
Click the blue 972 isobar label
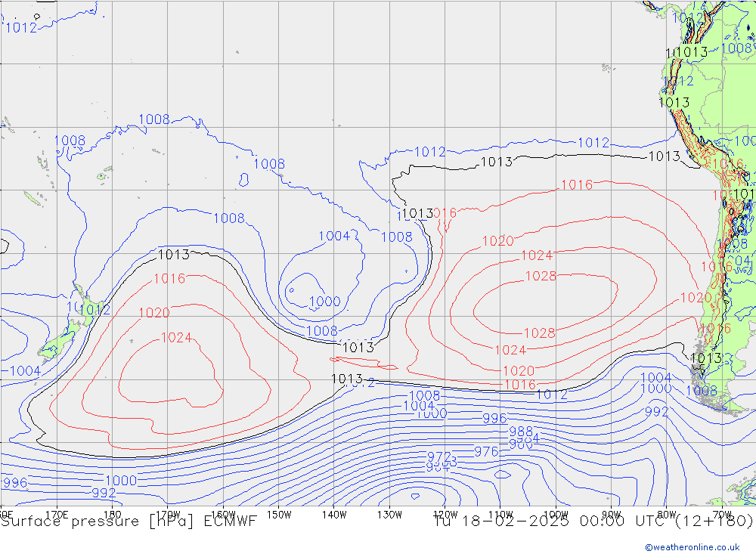coord(439,457)
